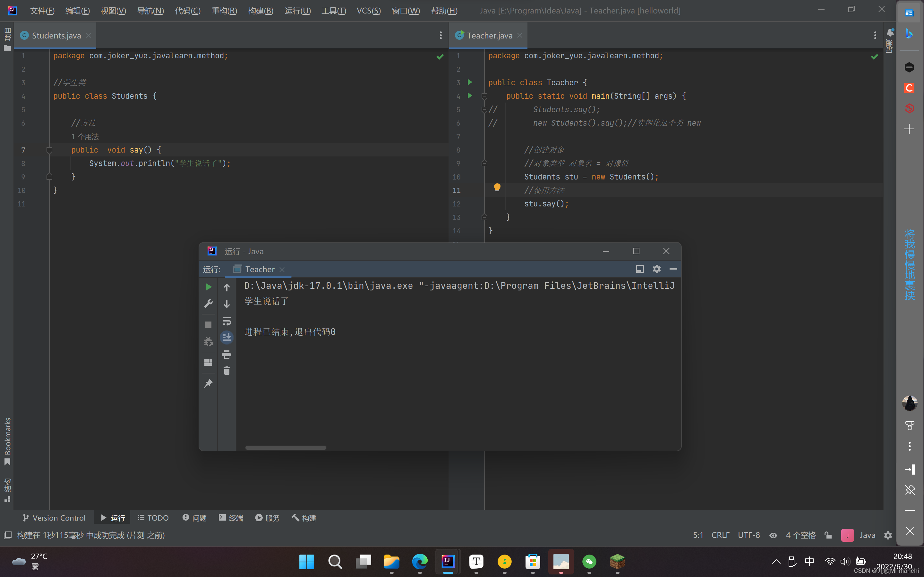This screenshot has width=924, height=577.
Task: Open the UTF-8 encoding selector
Action: click(x=749, y=535)
